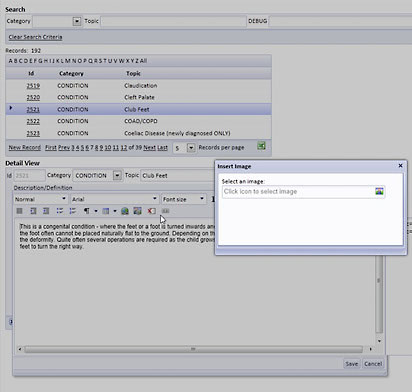Select the Cleft Palate topic cell
412x392 pixels.
(139, 97)
